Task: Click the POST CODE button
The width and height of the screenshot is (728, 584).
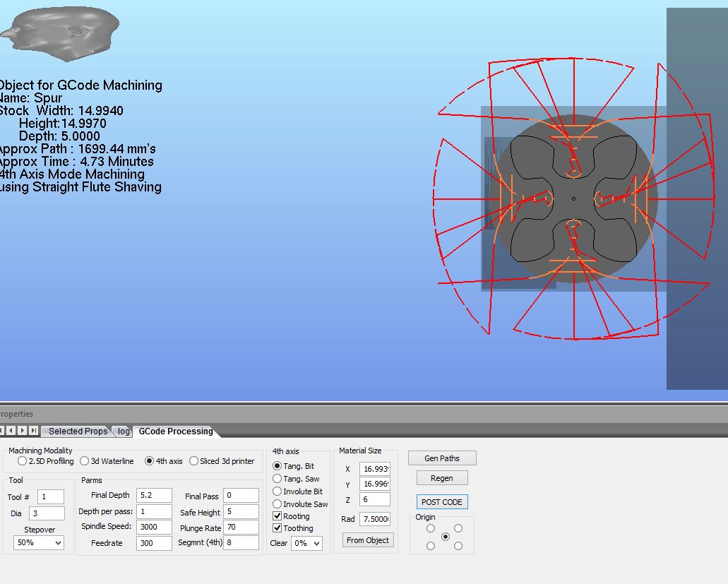Action: coord(442,502)
